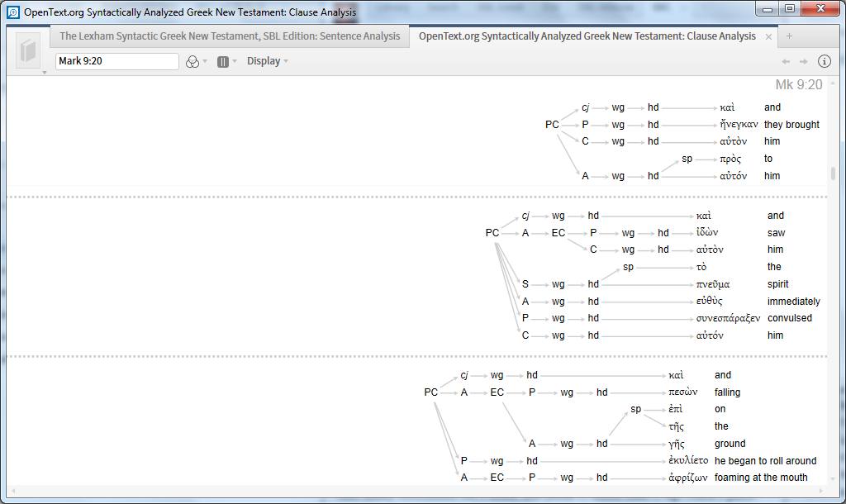Switch to Lexham Syntactic Greek NT tab
The width and height of the screenshot is (846, 504).
click(230, 36)
